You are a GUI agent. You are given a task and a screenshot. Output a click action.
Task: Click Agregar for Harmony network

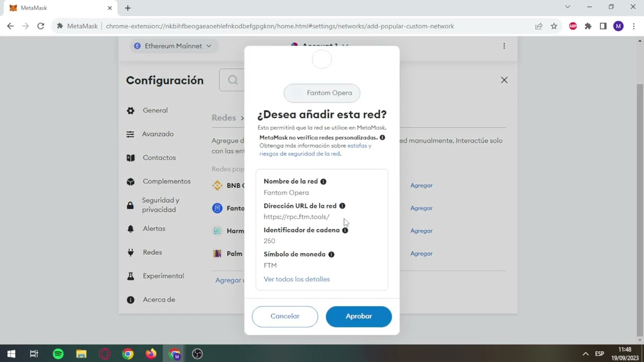point(421,230)
